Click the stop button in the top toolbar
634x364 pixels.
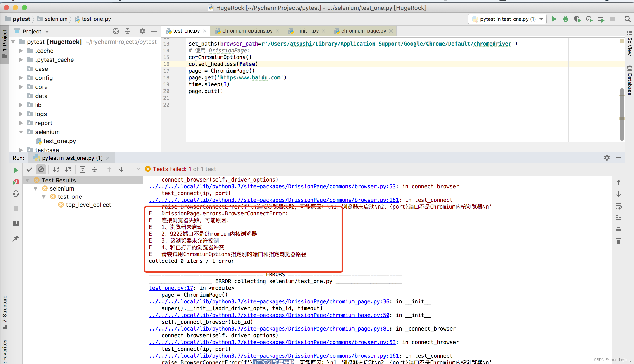[x=613, y=19]
